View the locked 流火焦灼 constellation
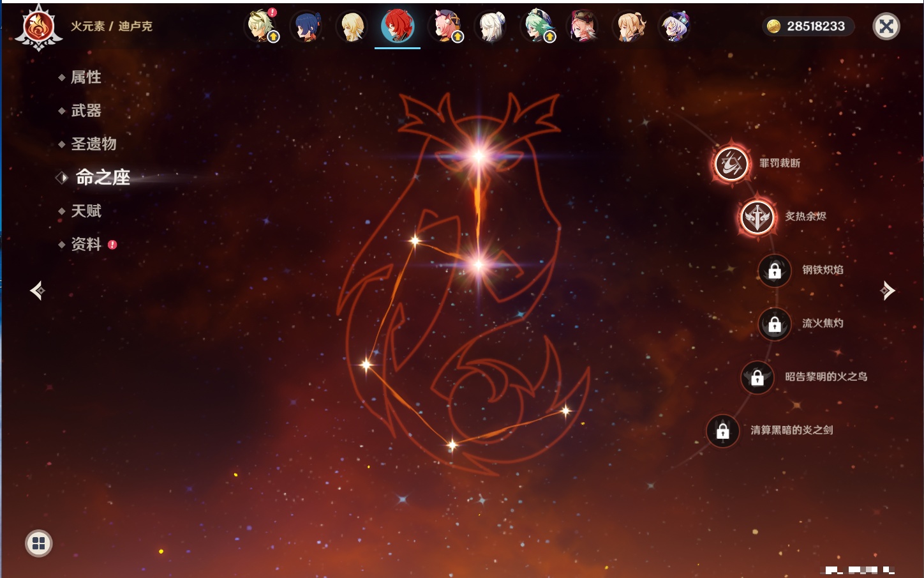924x578 pixels. [775, 324]
